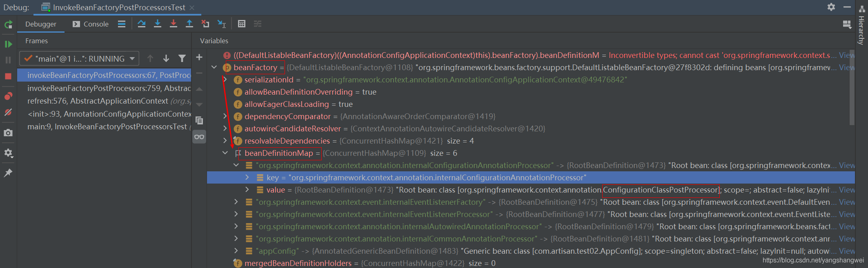This screenshot has height=268, width=868.
Task: Expand the appConfig map entry
Action: pyautogui.click(x=236, y=251)
